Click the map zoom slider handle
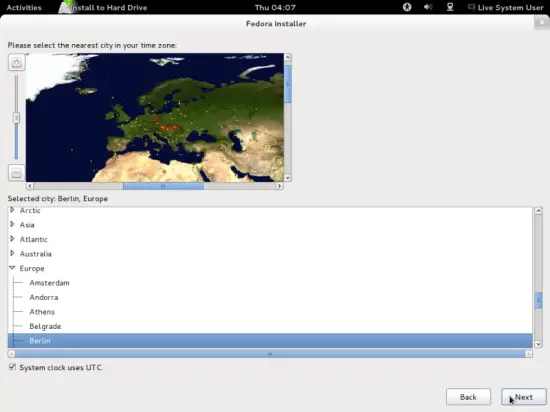 (16, 117)
